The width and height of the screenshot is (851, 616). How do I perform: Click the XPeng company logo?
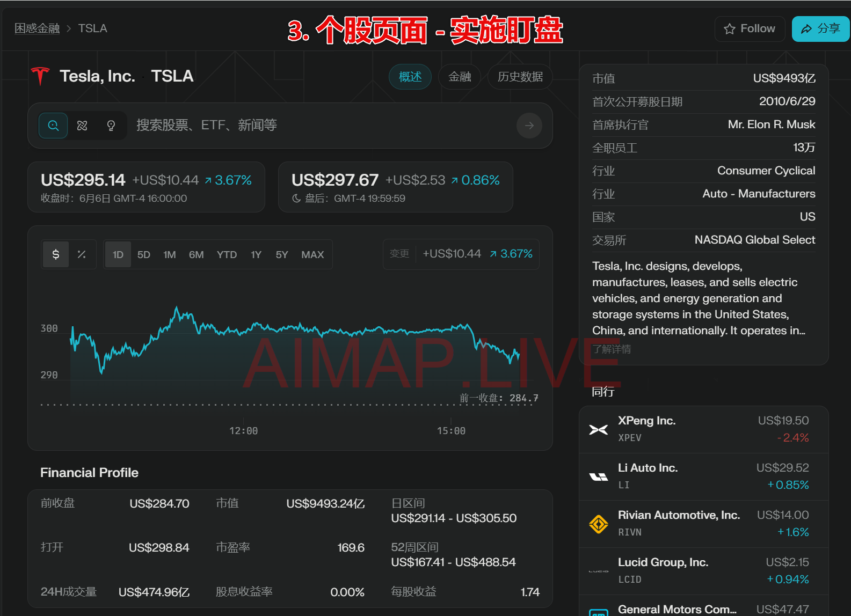click(599, 429)
